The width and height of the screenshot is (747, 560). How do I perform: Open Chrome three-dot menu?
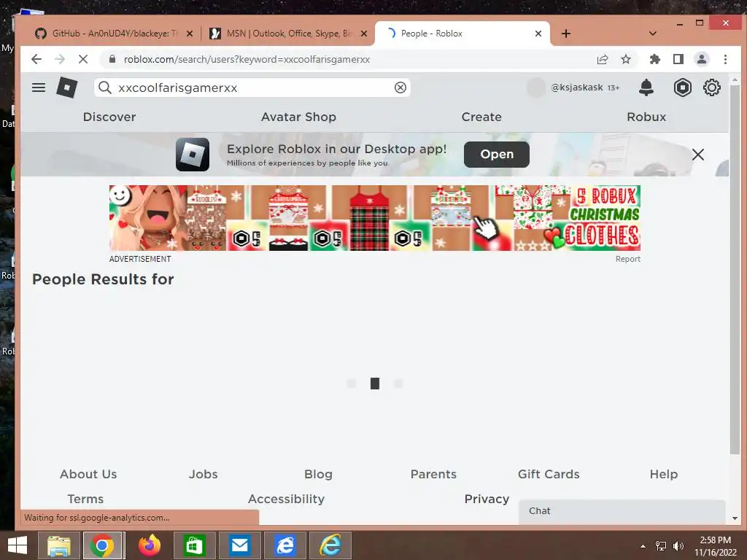tap(725, 59)
